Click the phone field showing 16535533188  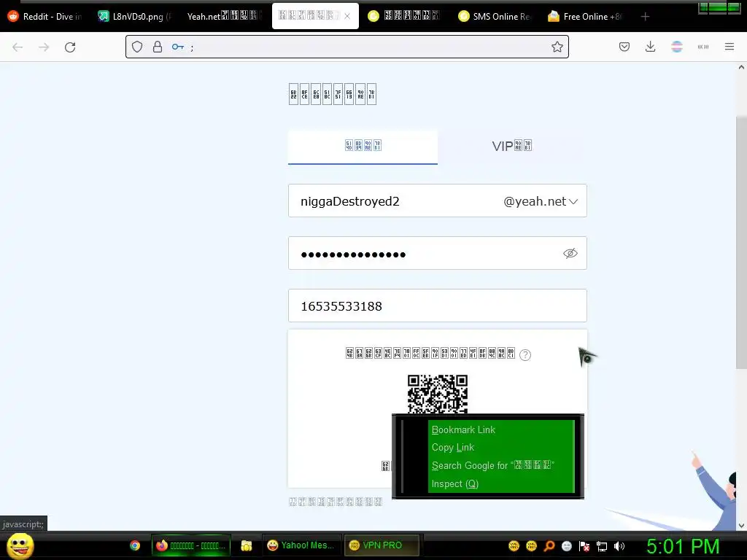438,306
